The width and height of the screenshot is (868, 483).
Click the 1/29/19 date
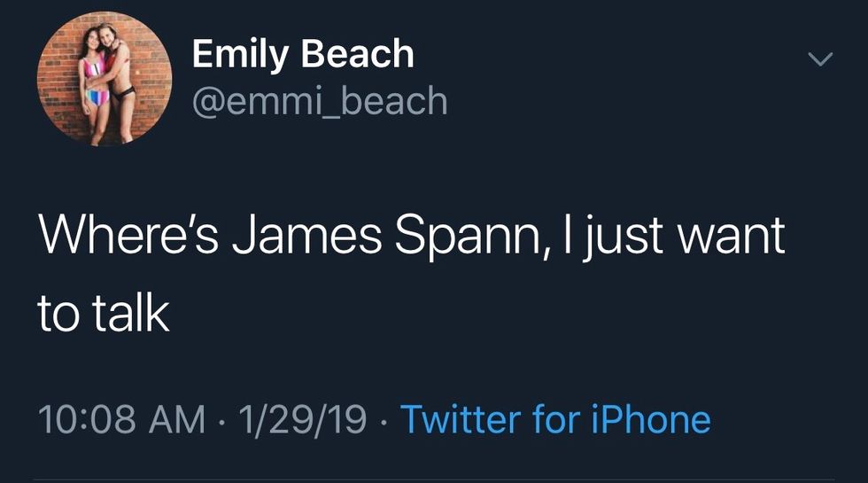pos(303,418)
